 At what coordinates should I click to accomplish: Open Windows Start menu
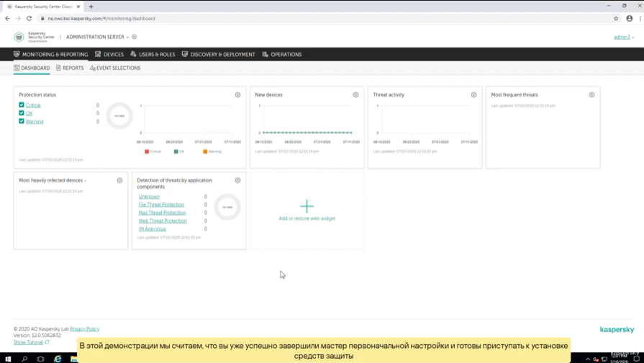pos(7,359)
